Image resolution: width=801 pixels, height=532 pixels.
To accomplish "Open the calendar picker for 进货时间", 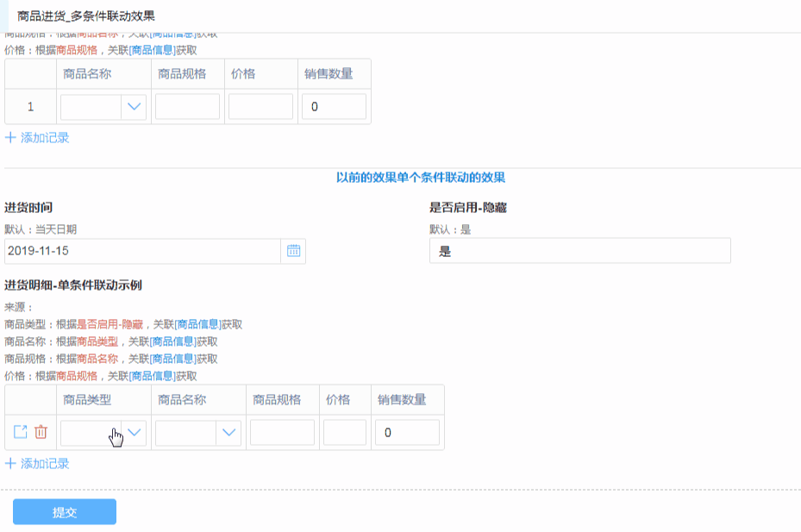I will coord(293,251).
